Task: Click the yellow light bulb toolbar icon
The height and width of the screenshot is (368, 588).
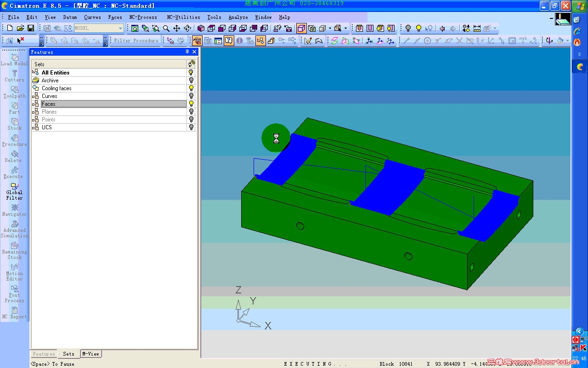Action: tap(418, 28)
